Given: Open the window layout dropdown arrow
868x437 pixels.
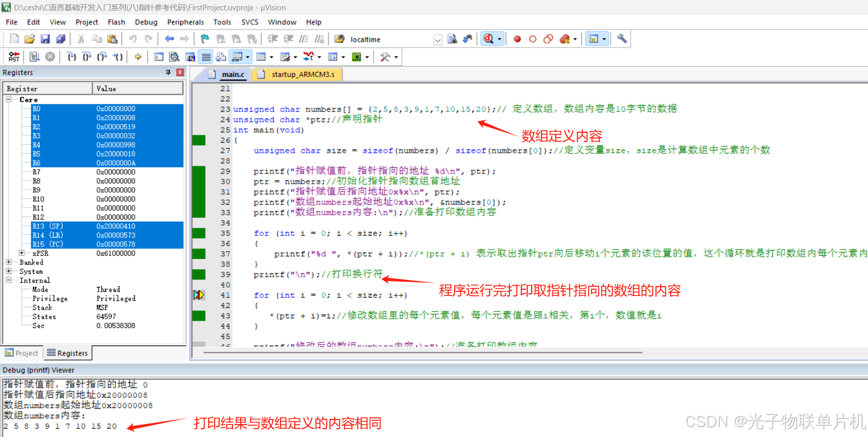Looking at the screenshot, I should [604, 39].
